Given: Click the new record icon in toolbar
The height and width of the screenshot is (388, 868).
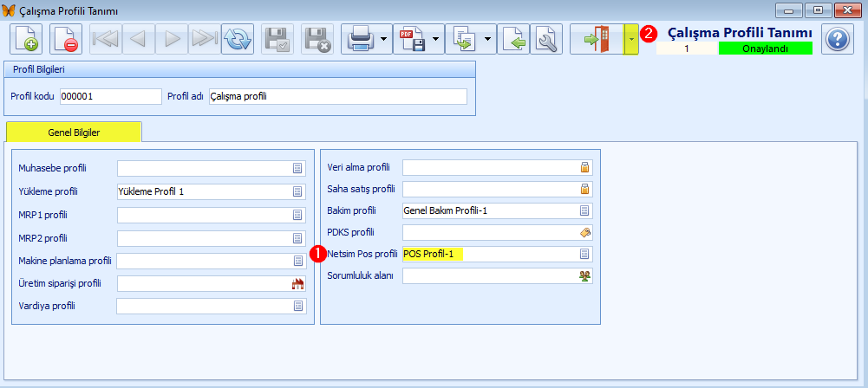Looking at the screenshot, I should (26, 40).
